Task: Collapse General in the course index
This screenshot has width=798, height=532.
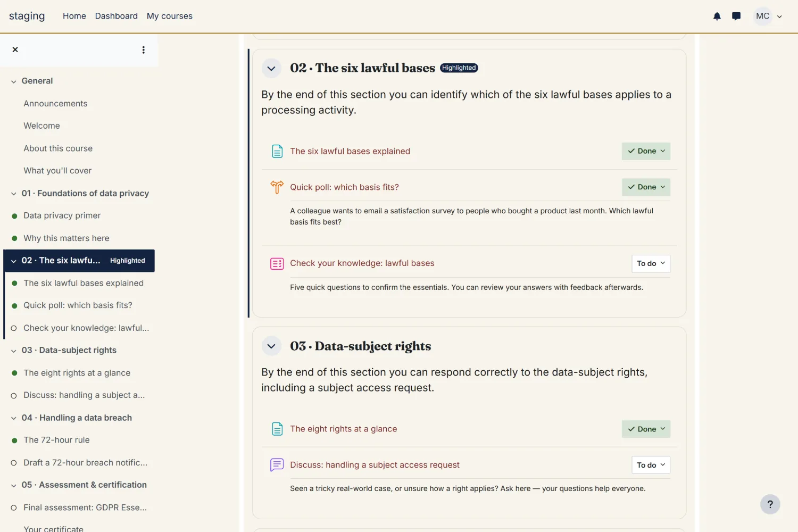Action: click(x=14, y=81)
